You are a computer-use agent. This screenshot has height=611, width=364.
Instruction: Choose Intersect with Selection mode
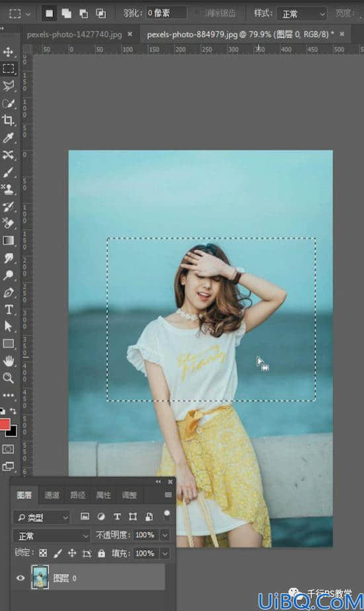pos(101,13)
